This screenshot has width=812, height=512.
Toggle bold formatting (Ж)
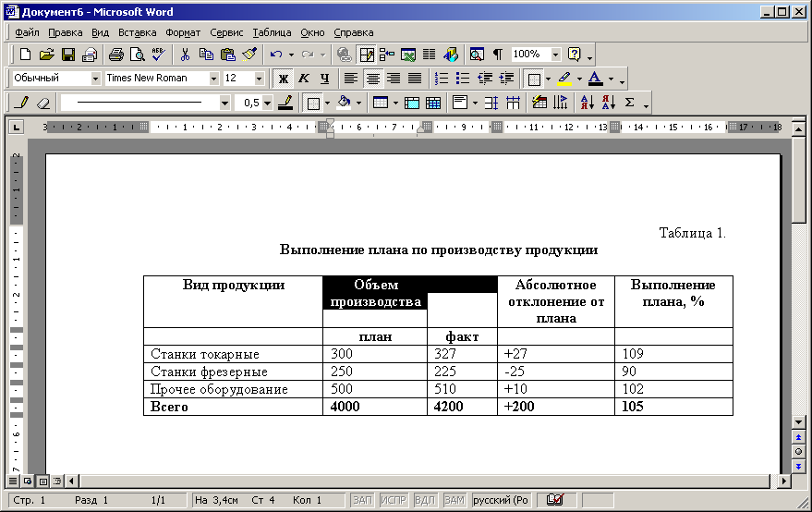[x=284, y=79]
